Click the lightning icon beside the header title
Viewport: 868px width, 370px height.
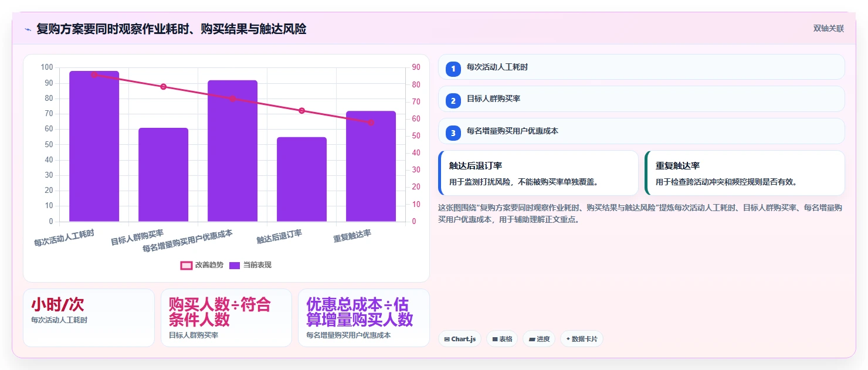(28, 29)
